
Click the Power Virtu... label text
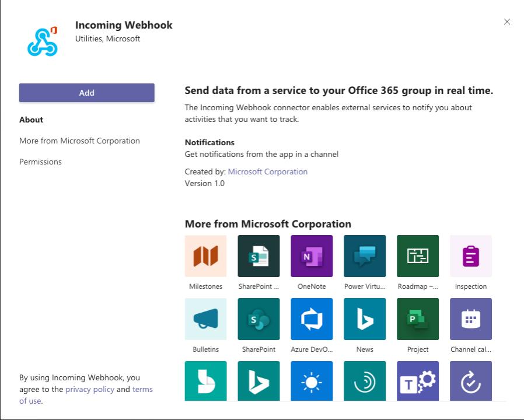tap(365, 286)
